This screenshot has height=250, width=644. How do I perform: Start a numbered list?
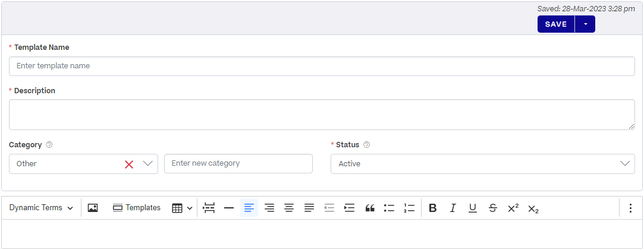coord(409,208)
